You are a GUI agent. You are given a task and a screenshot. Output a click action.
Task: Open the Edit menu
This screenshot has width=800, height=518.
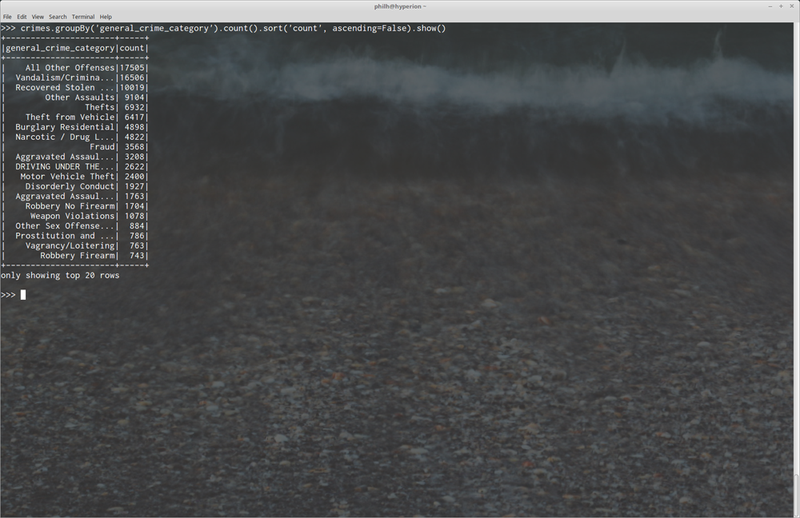(21, 17)
